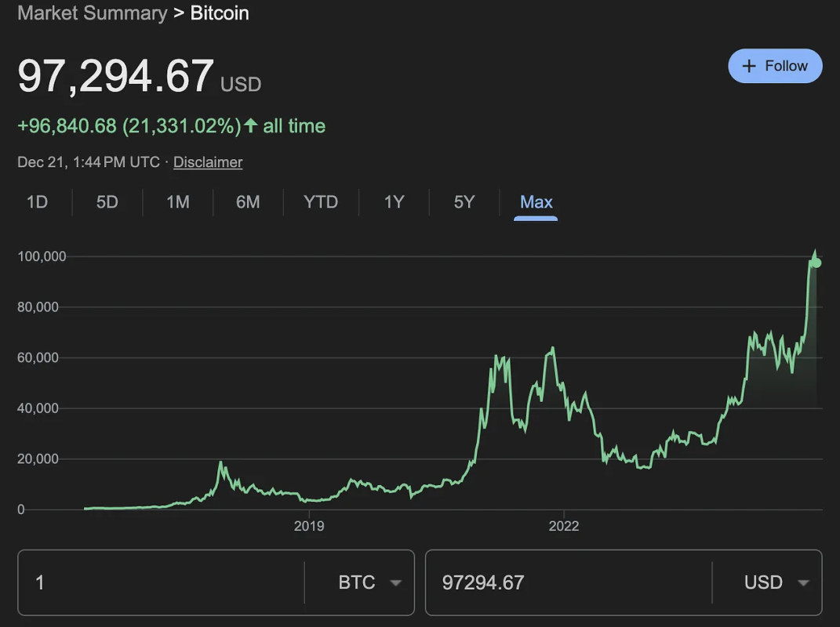The height and width of the screenshot is (627, 840).
Task: Select the Max range tab
Action: (x=536, y=202)
